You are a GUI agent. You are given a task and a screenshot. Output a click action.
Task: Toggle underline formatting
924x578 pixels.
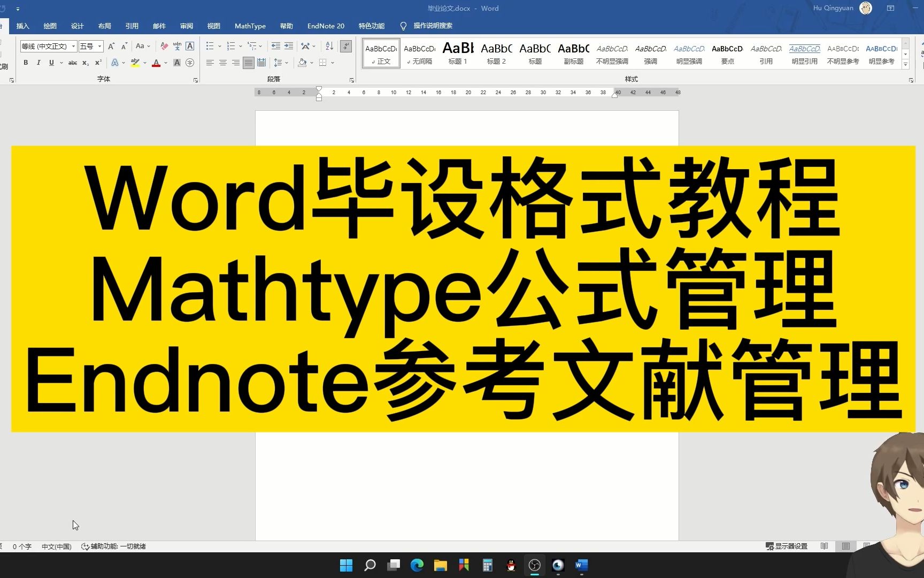click(51, 63)
